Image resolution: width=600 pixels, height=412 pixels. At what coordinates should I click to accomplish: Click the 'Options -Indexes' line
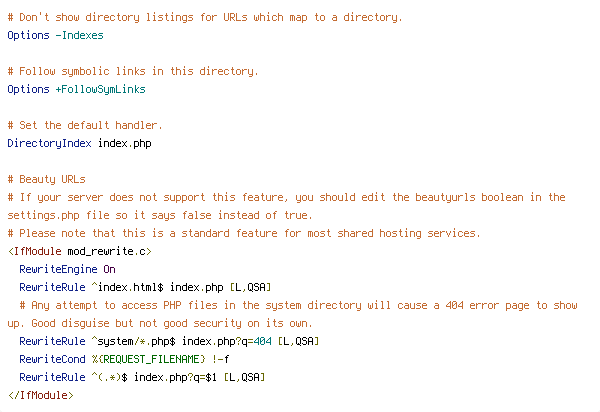point(55,35)
